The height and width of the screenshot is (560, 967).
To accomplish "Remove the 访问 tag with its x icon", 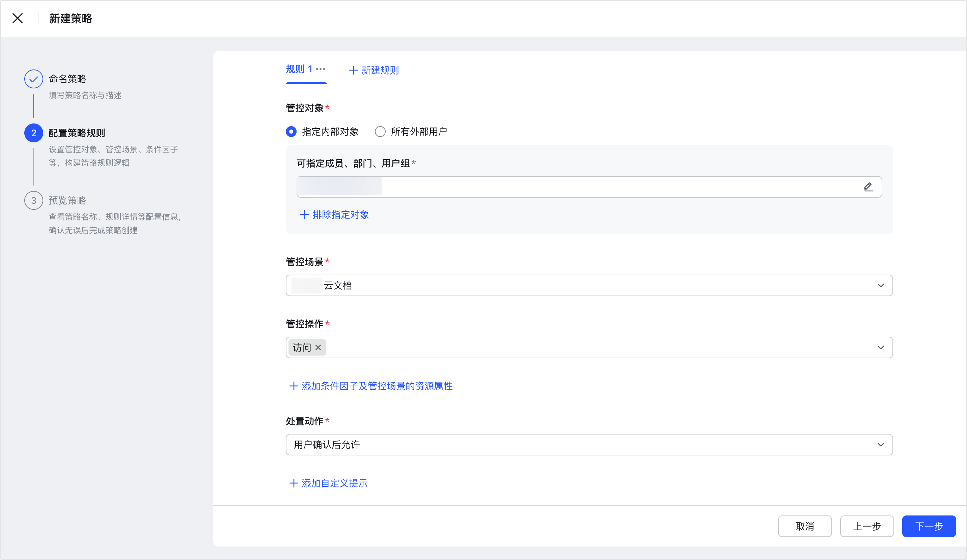I will point(318,347).
